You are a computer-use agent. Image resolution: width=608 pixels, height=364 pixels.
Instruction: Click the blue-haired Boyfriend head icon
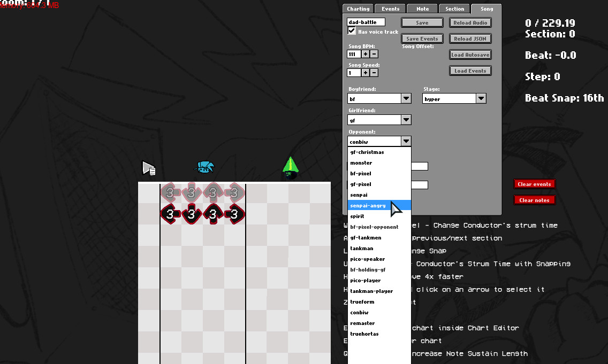204,167
